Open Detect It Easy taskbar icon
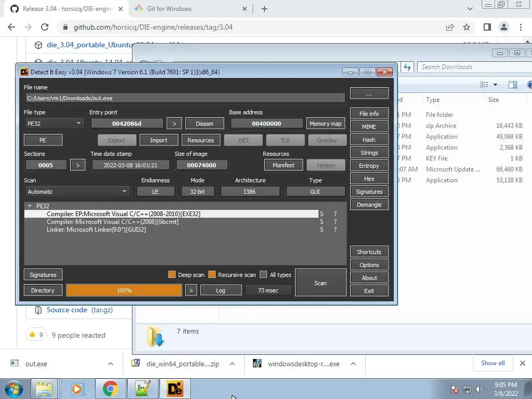The height and width of the screenshot is (399, 532). 175,389
